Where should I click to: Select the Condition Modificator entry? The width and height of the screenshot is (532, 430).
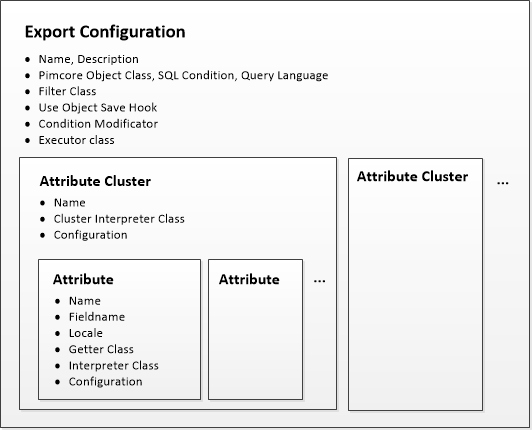click(98, 124)
